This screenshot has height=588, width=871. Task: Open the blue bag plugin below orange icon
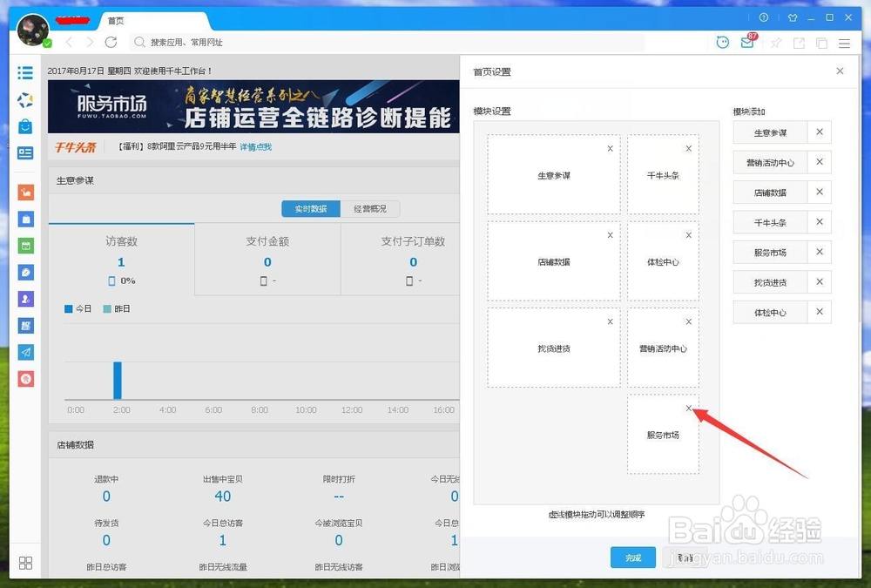(x=25, y=219)
